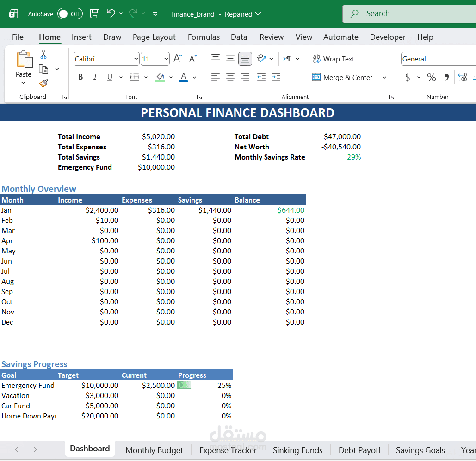
Task: Open the Borders dropdown arrow
Action: point(146,77)
